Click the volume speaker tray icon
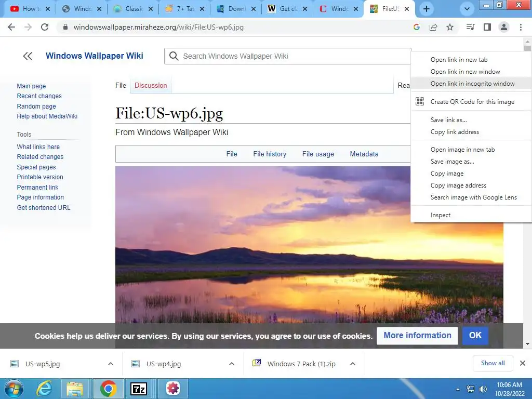 (483, 389)
